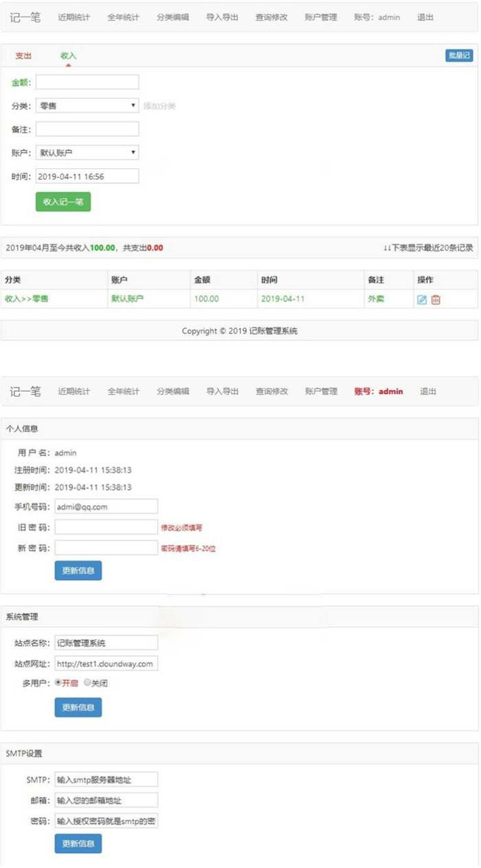Screen dimensions: 481x868
Task: Open 分类编辑 in top navigation bar
Action: (x=172, y=17)
